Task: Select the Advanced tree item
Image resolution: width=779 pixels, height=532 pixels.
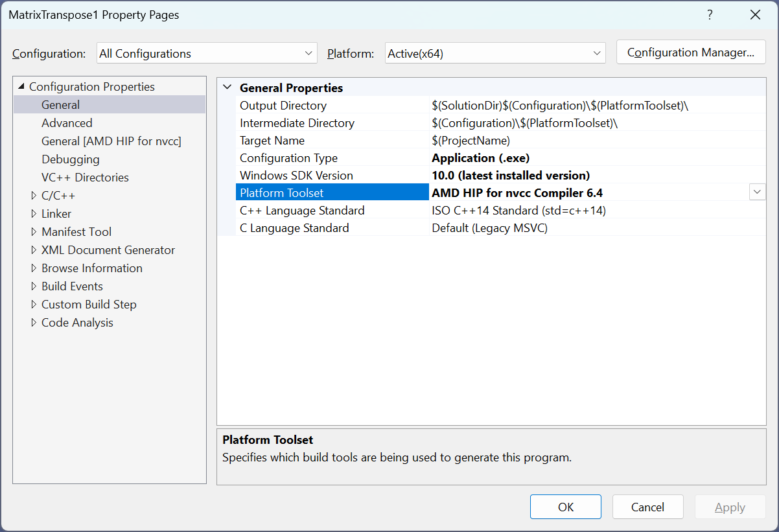Action: [67, 123]
